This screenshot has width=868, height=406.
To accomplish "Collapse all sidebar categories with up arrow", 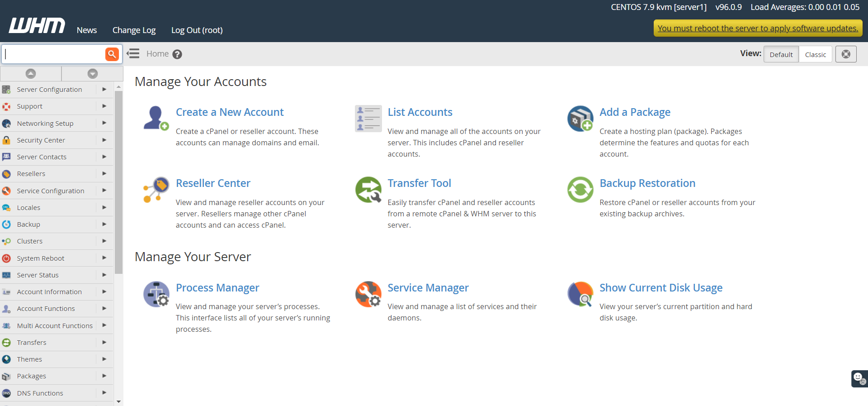I will 31,73.
